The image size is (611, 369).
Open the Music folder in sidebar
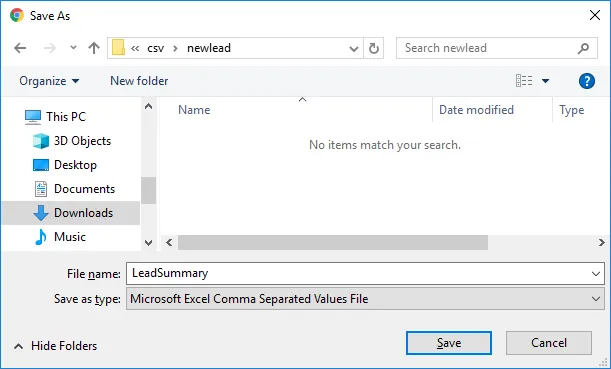coord(60,237)
